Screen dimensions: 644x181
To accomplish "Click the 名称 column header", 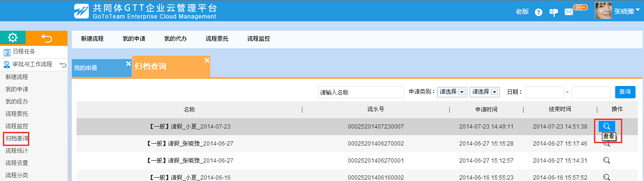I will tap(189, 110).
